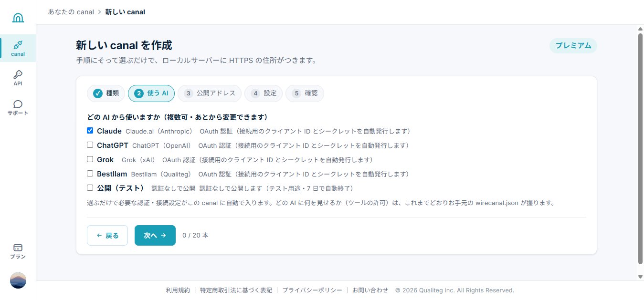The height and width of the screenshot is (300, 644).
Task: Open お問い合わせ footer link
Action: tap(370, 290)
